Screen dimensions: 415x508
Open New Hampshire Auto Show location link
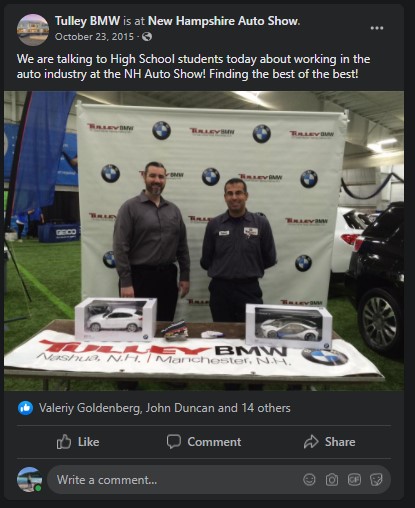pos(224,21)
